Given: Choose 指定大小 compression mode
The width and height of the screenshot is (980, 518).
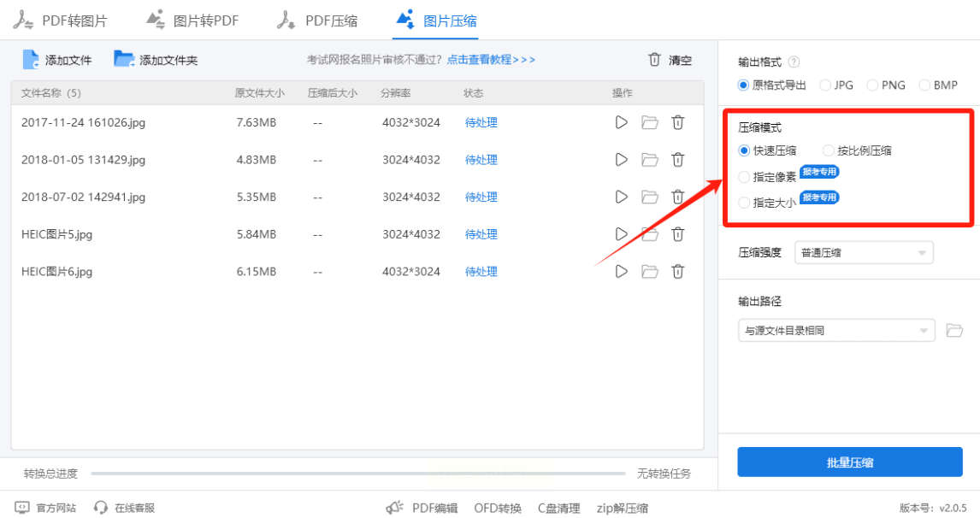Looking at the screenshot, I should pyautogui.click(x=768, y=203).
